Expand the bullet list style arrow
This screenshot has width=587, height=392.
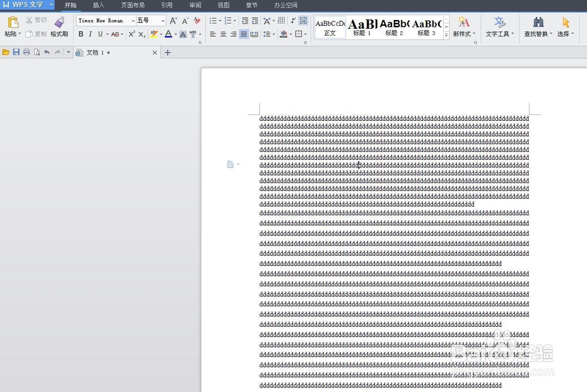click(220, 21)
